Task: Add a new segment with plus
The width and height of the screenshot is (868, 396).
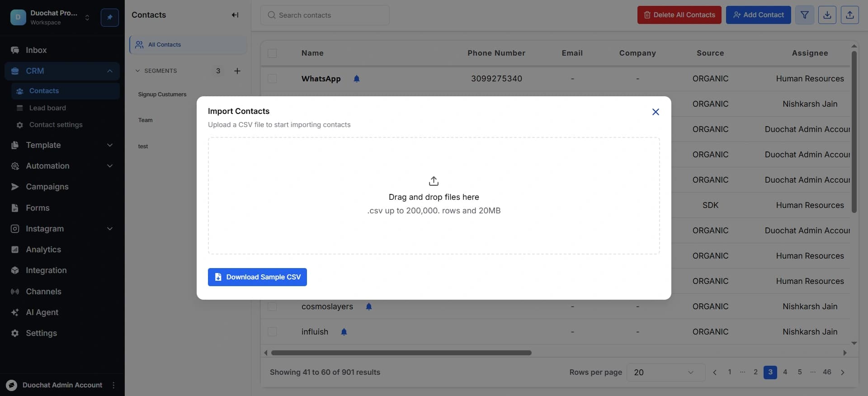Action: (x=237, y=71)
